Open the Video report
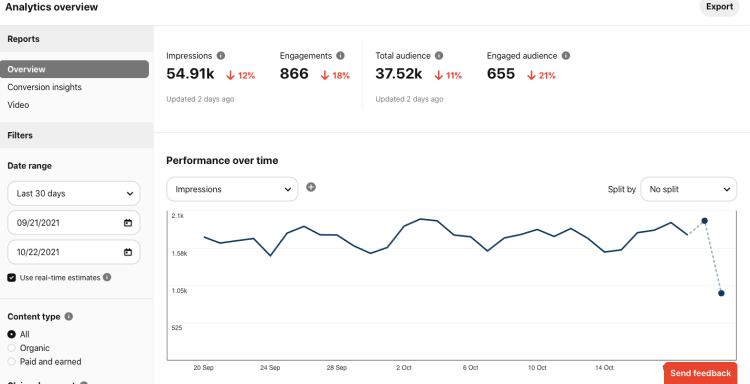 point(18,105)
